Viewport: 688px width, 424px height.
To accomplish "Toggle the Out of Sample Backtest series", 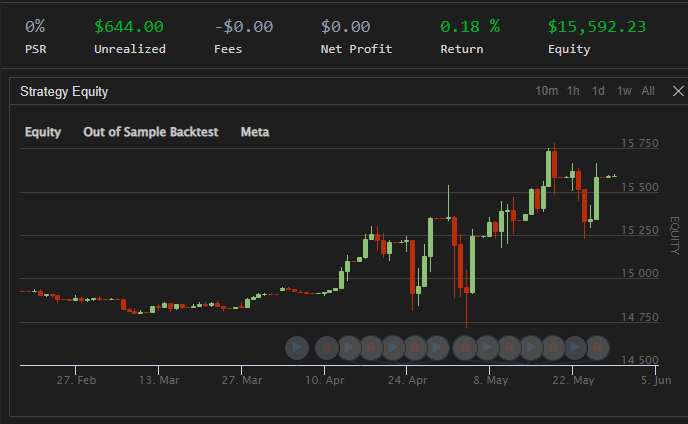I will click(150, 132).
